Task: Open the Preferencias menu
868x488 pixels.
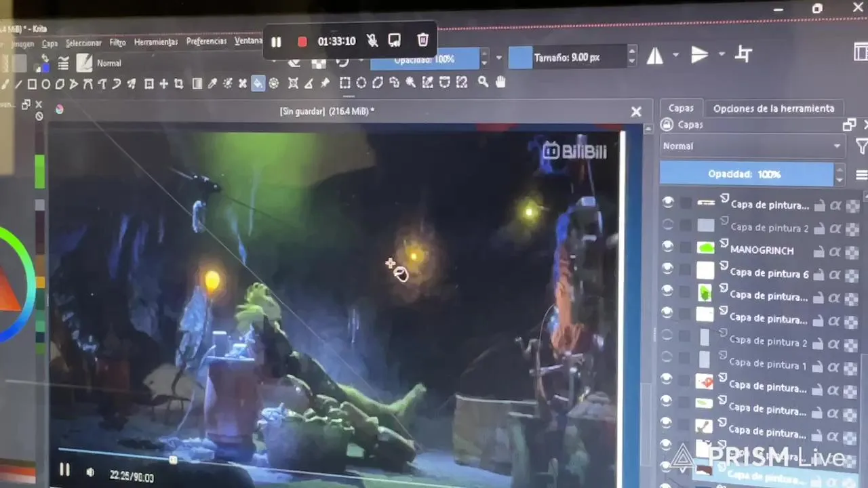Action: [x=206, y=41]
